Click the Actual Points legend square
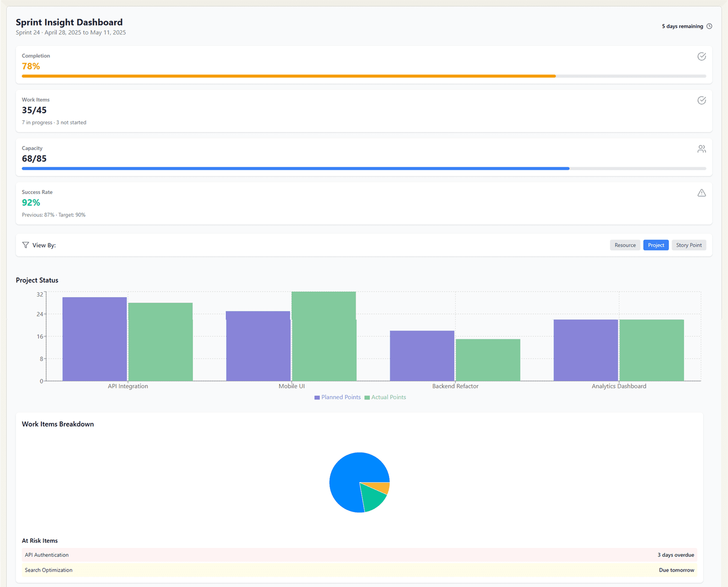Viewport: 728px width, 587px height. point(367,397)
